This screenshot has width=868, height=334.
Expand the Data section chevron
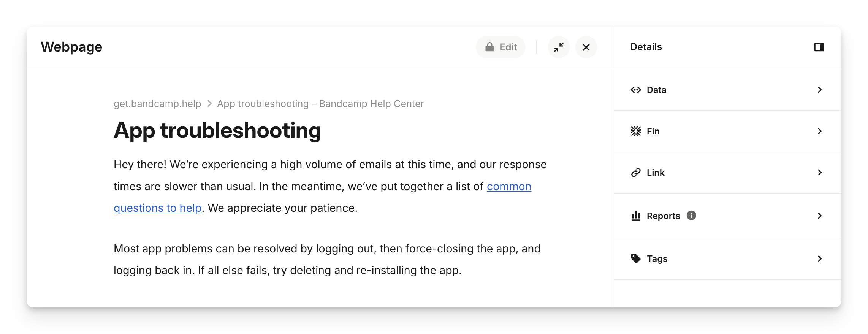pos(820,90)
